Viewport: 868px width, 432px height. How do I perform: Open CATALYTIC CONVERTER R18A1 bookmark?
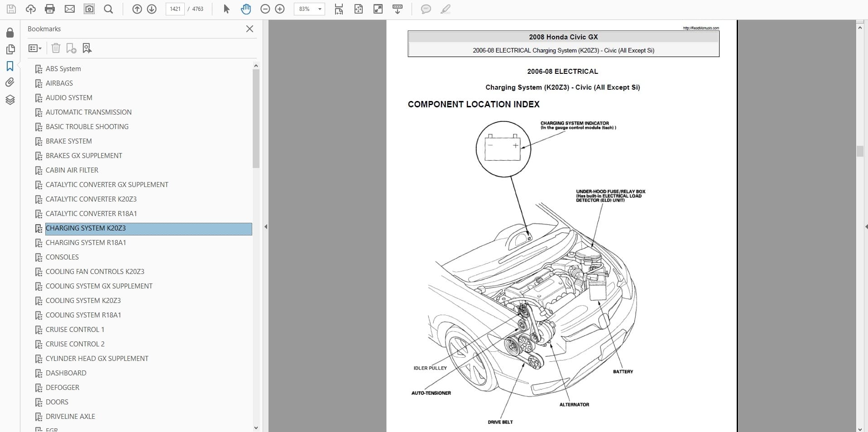click(91, 214)
